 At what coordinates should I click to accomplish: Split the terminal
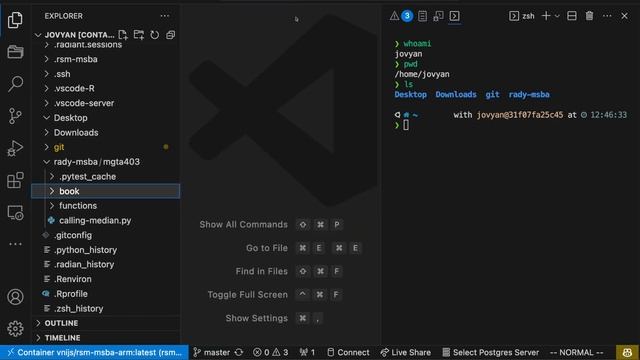click(572, 16)
